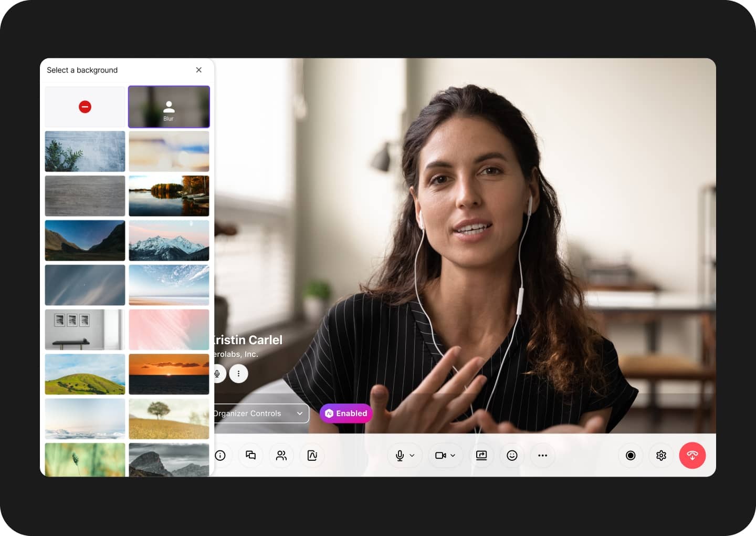Open the chat panel icon
The height and width of the screenshot is (536, 756).
point(251,456)
